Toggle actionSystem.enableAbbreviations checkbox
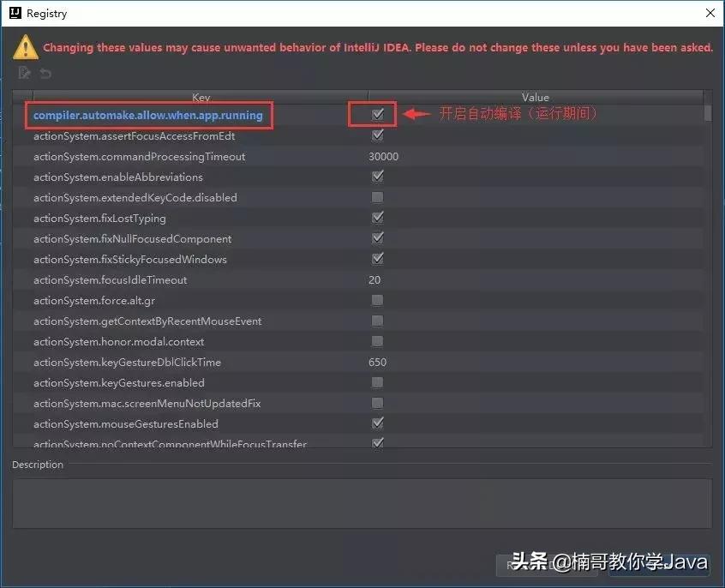The image size is (725, 588). (378, 177)
